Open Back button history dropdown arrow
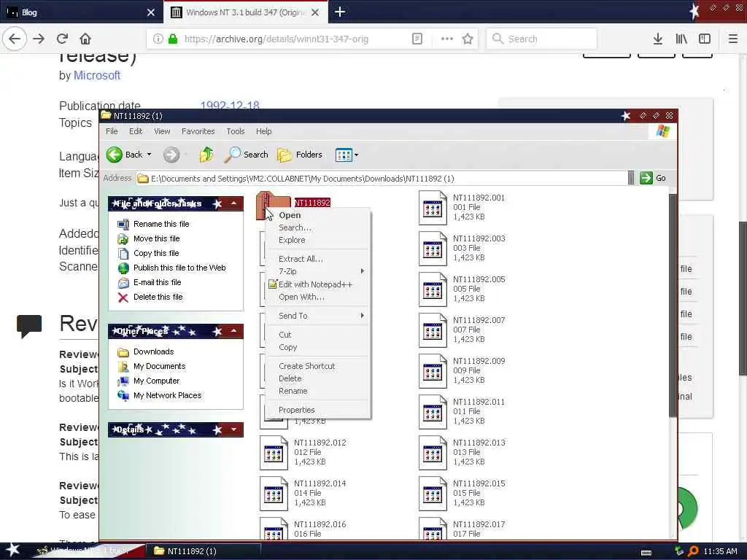 [149, 155]
